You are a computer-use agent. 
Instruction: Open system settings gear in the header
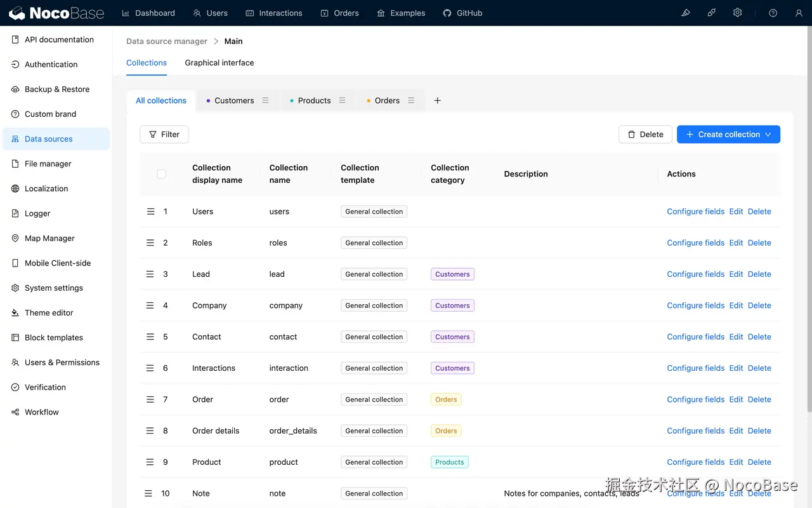pos(737,13)
